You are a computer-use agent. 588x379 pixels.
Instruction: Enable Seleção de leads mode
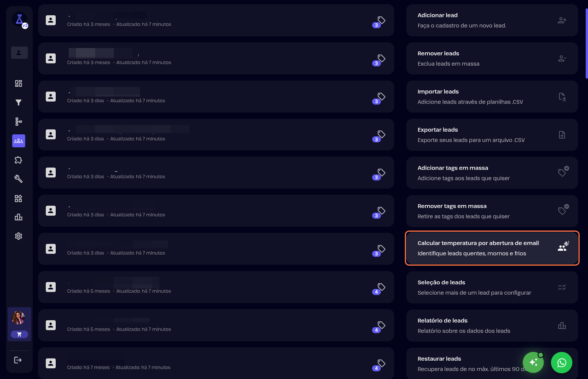pyautogui.click(x=492, y=287)
